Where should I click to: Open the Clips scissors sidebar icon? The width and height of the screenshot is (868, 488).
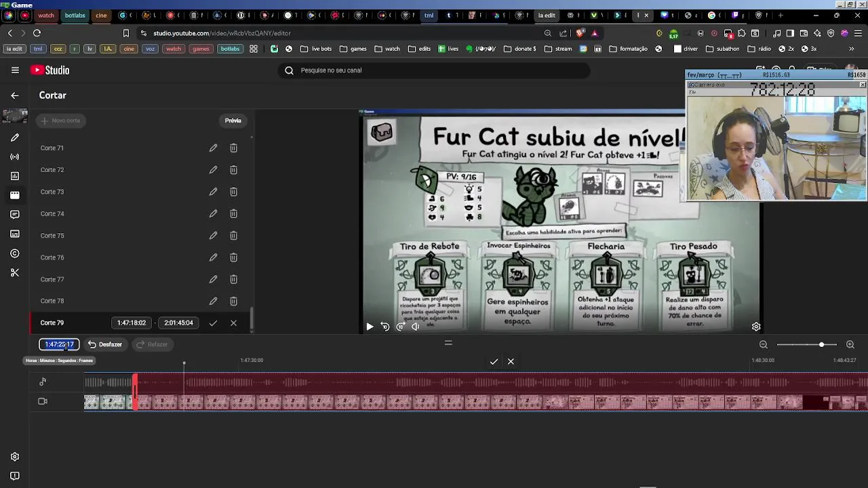[15, 272]
